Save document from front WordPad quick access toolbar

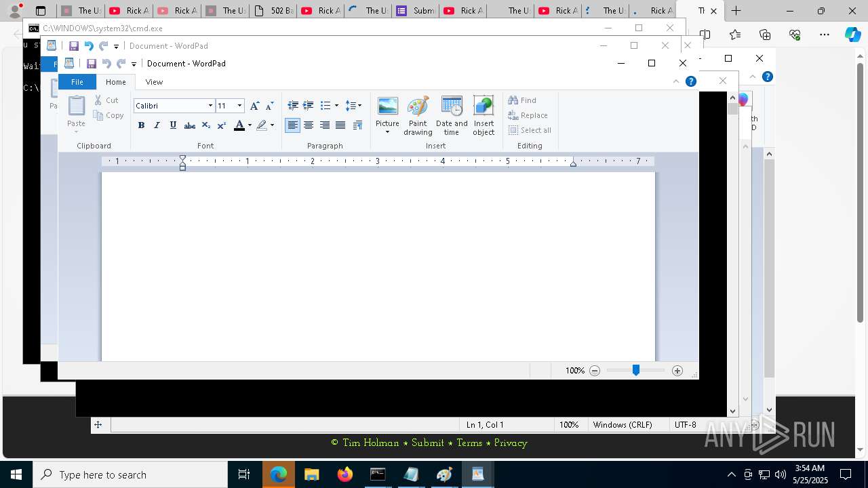92,64
